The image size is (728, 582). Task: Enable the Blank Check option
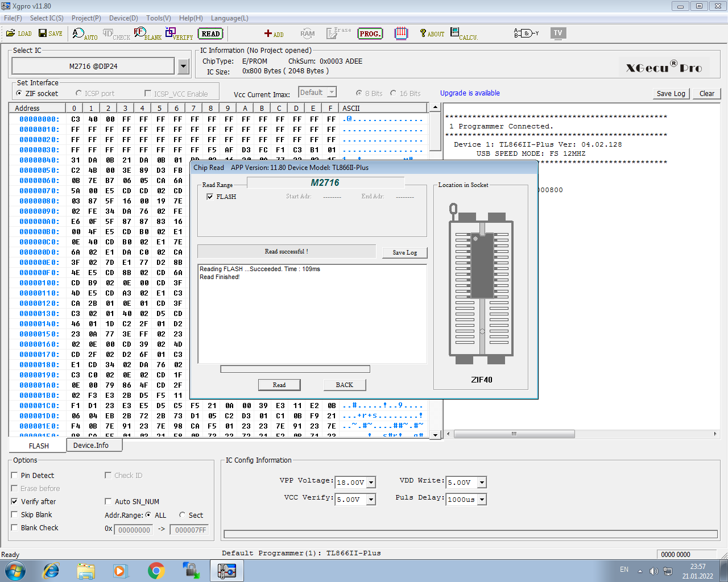14,527
